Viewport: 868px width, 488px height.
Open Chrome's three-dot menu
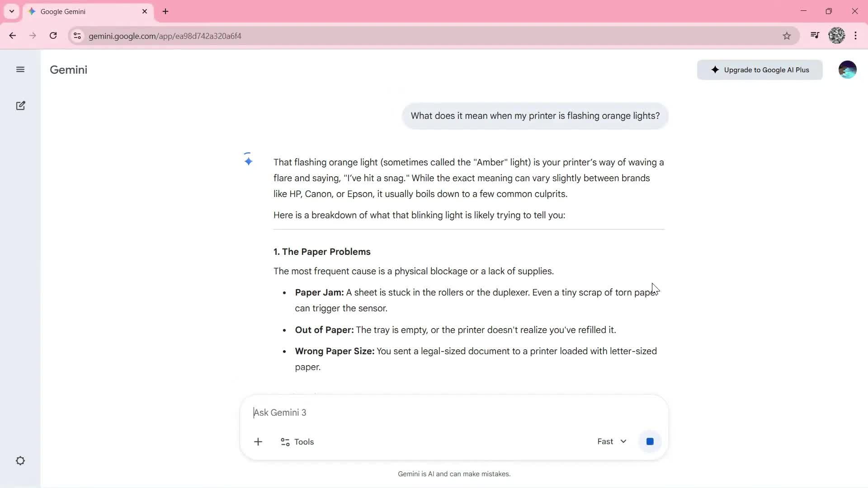click(856, 36)
